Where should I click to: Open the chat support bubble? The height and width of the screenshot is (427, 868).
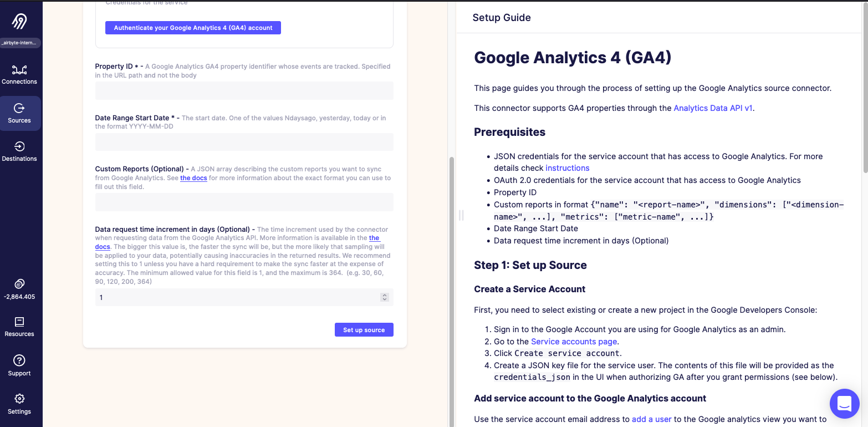coord(844,403)
